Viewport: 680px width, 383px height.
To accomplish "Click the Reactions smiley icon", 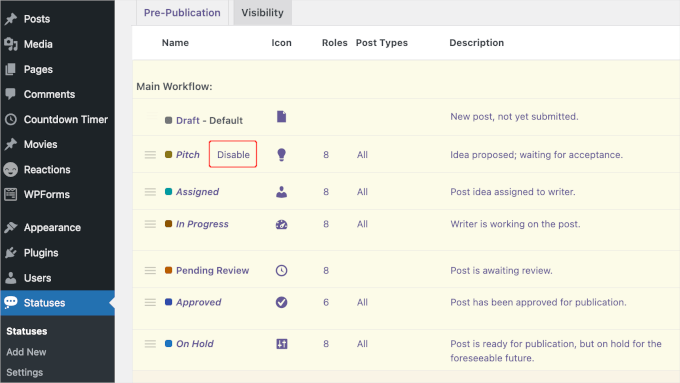I will 11,170.
